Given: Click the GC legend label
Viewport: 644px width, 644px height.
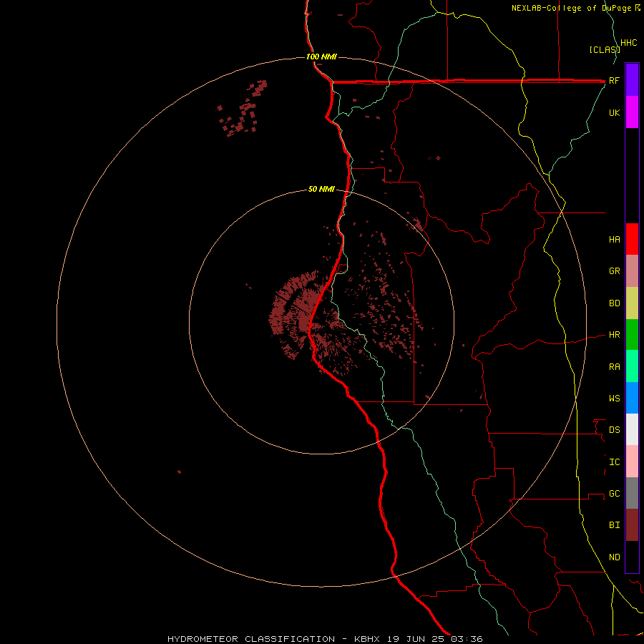Looking at the screenshot, I should pos(614,494).
